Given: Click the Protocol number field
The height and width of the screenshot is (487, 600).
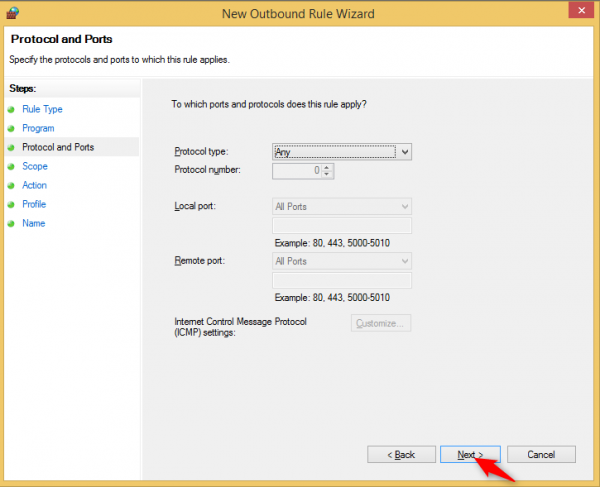Looking at the screenshot, I should (297, 171).
